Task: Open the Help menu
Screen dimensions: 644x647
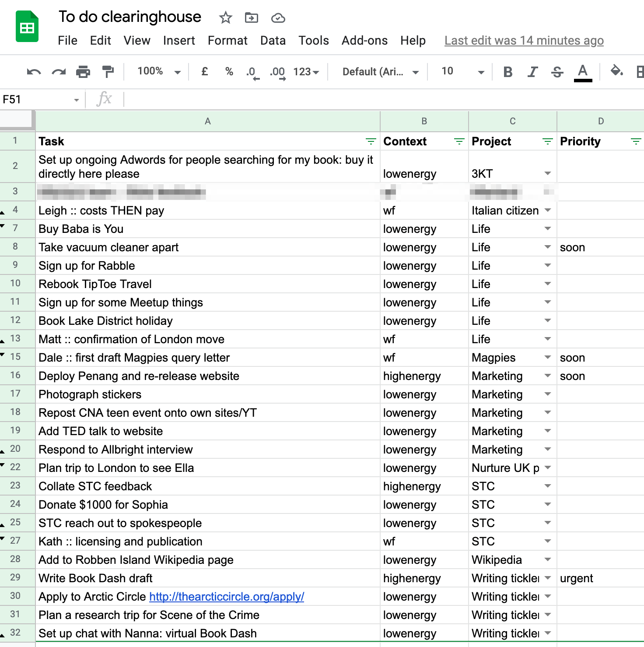Action: point(413,41)
